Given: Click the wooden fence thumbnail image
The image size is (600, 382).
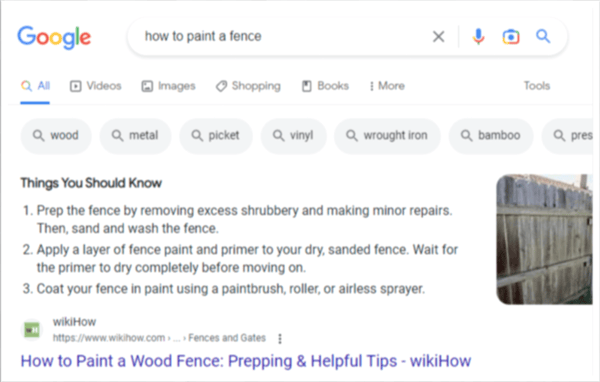Looking at the screenshot, I should pyautogui.click(x=544, y=240).
